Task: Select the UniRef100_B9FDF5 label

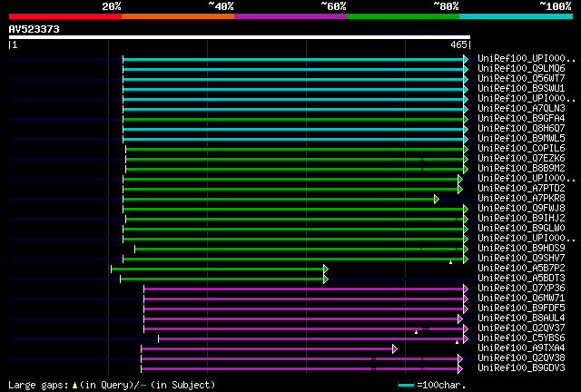Action: click(521, 309)
